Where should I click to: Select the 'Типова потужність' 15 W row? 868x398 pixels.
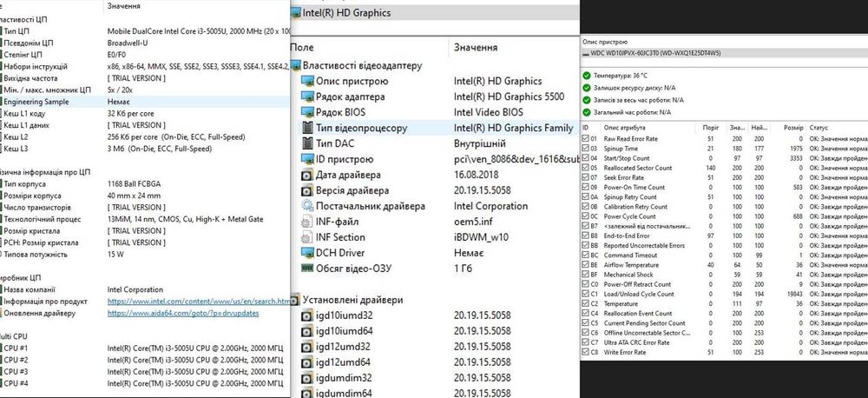coord(144,255)
